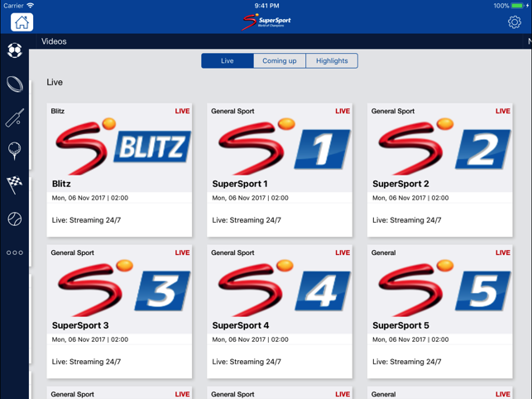Click LIVE badge on SuperSport 4 card

tap(343, 252)
